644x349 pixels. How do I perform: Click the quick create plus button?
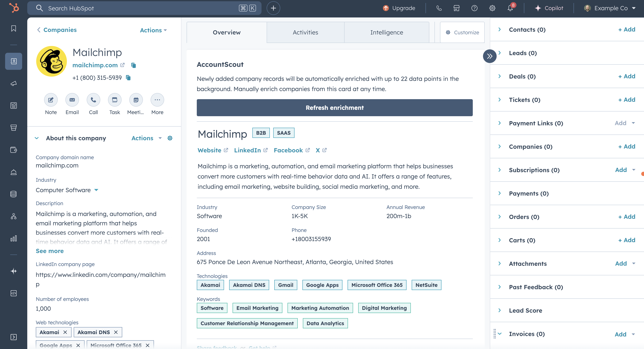[273, 8]
